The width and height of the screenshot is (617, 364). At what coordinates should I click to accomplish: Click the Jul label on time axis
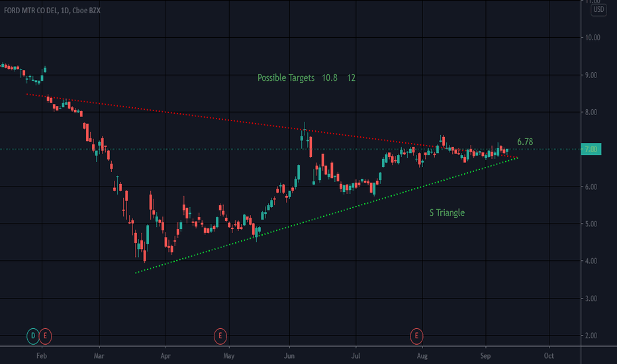click(x=356, y=356)
